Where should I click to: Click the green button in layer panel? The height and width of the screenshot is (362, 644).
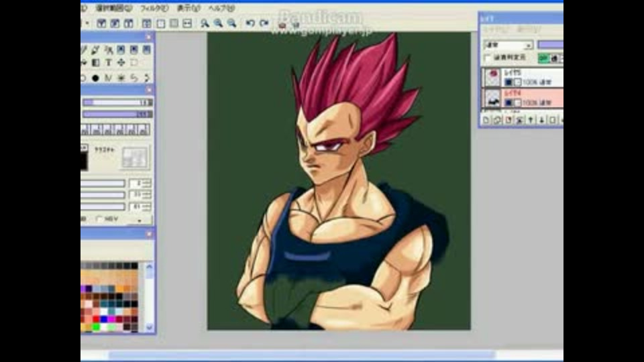pos(544,58)
